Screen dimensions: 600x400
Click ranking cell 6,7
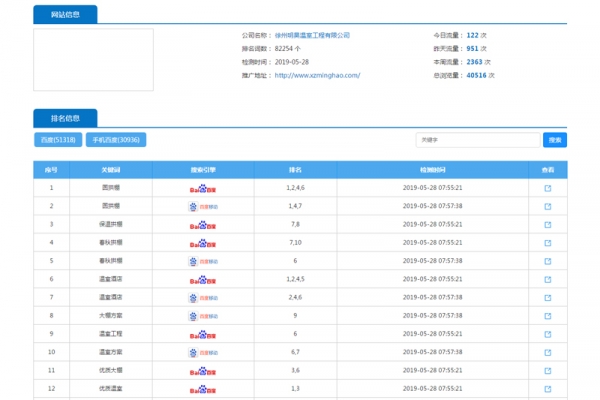(x=295, y=352)
